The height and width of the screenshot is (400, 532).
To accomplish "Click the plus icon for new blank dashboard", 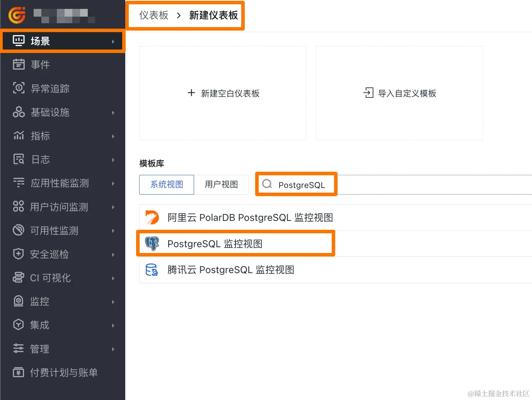I will [191, 93].
